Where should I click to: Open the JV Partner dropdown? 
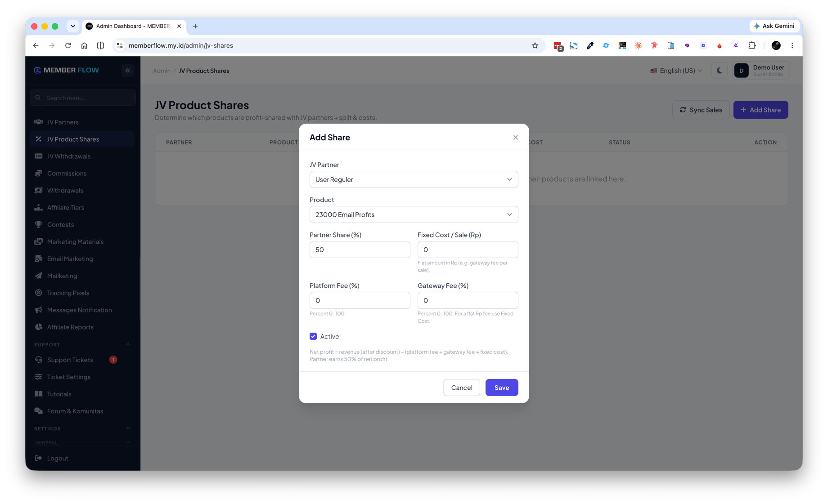coord(414,179)
